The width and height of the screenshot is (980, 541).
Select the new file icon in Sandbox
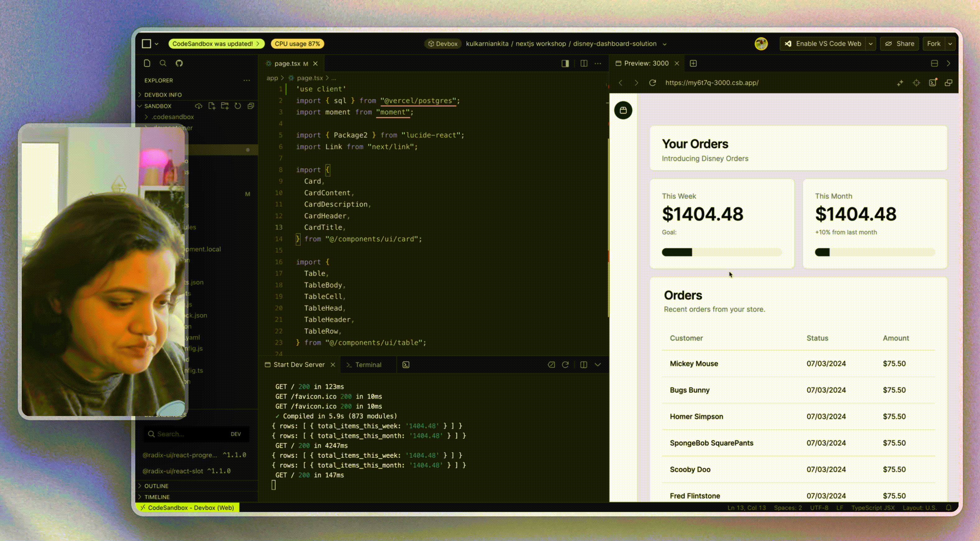pos(212,106)
